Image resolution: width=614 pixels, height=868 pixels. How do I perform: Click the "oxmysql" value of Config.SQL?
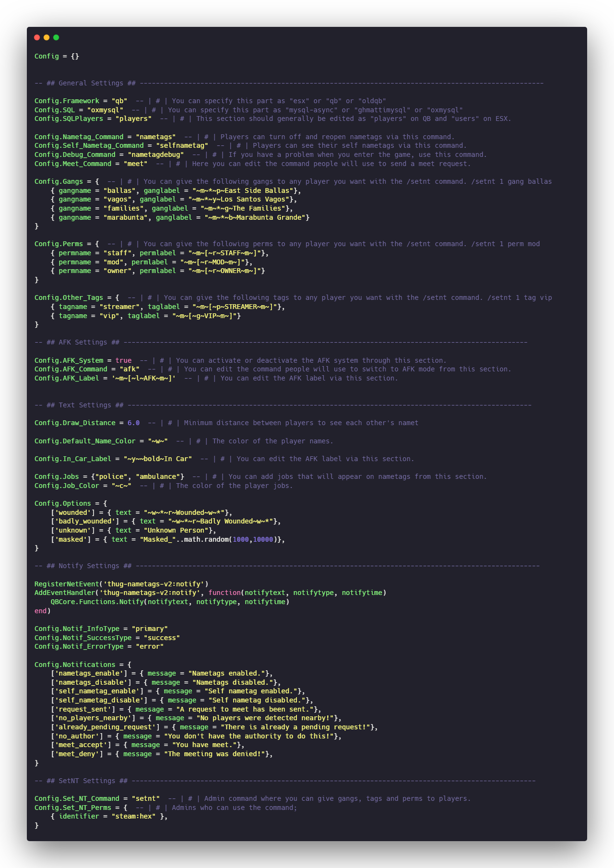tap(105, 110)
